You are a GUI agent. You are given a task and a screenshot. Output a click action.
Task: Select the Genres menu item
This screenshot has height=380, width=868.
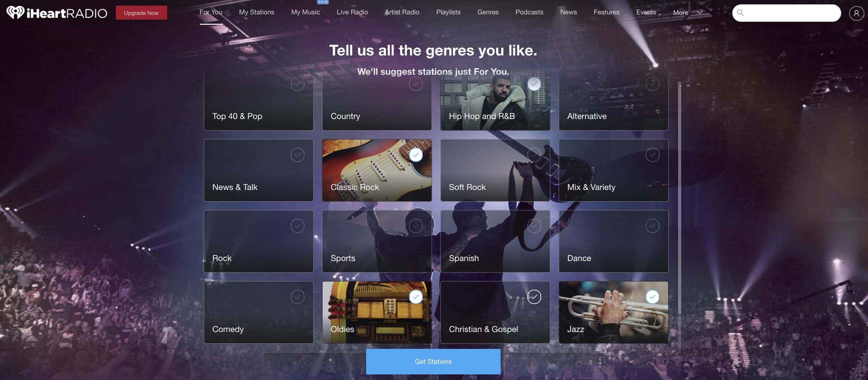tap(488, 11)
